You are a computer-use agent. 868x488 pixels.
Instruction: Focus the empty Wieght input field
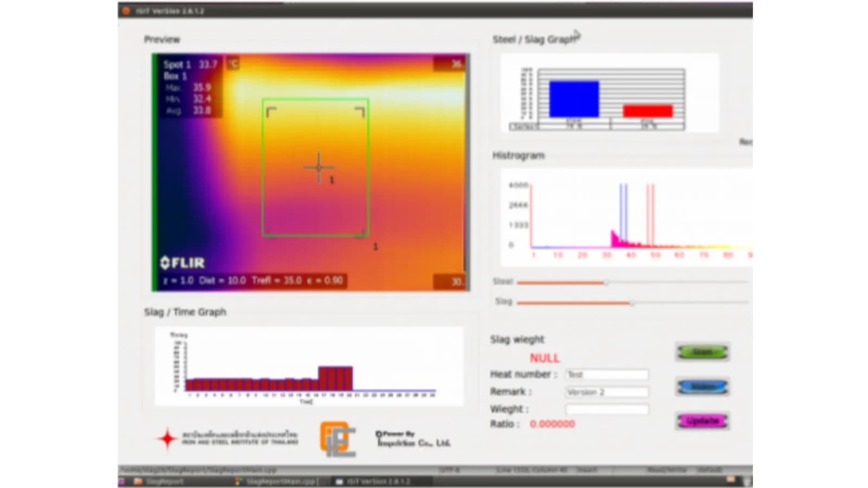click(607, 409)
